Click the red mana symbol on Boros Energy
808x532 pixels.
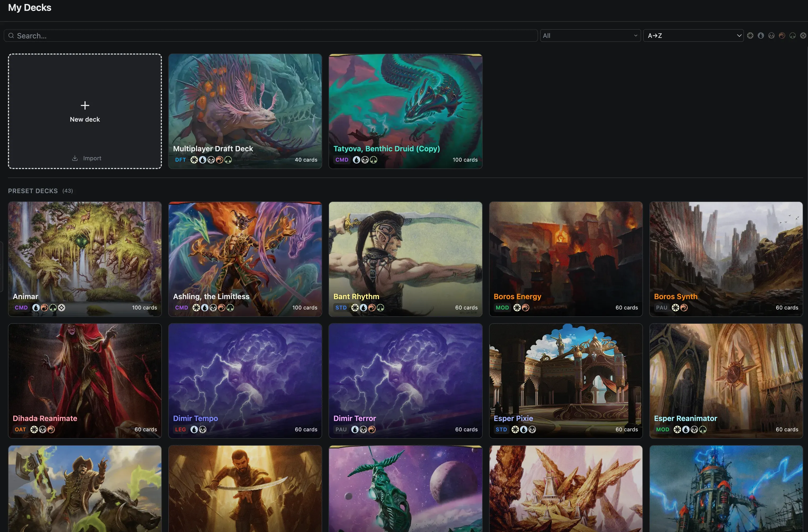(x=525, y=308)
